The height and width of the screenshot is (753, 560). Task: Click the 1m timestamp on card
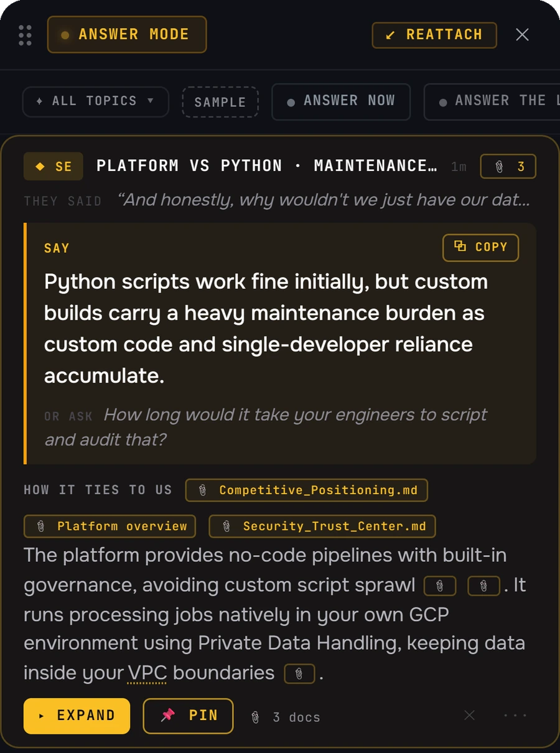[459, 167]
